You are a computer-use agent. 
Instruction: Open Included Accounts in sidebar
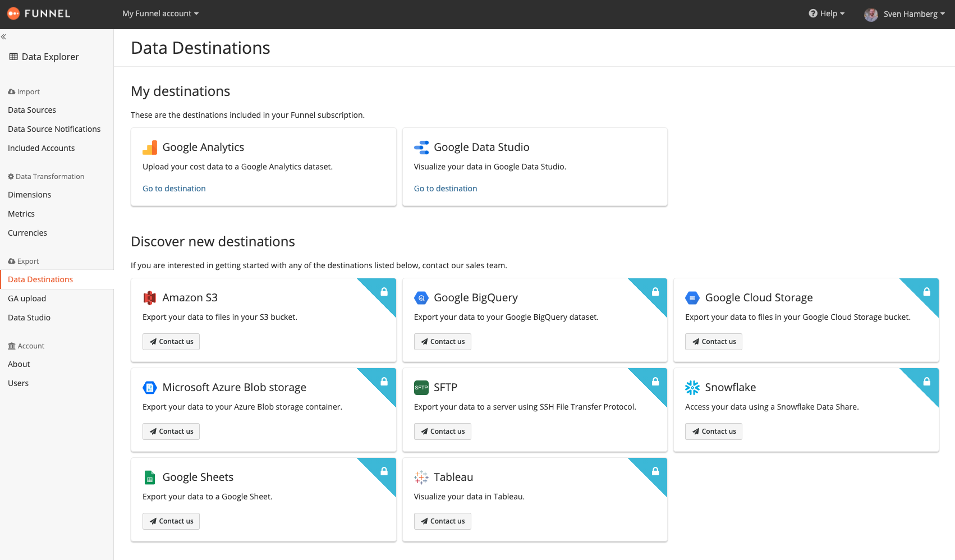click(x=42, y=148)
